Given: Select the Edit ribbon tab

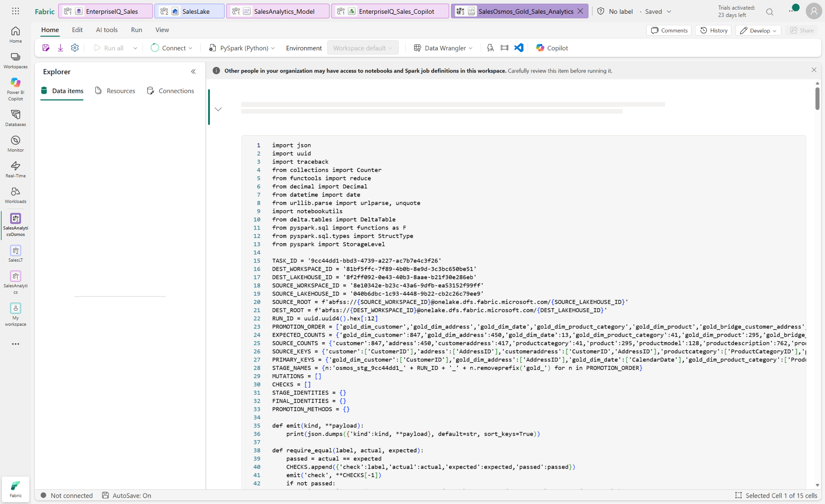Looking at the screenshot, I should click(77, 30).
